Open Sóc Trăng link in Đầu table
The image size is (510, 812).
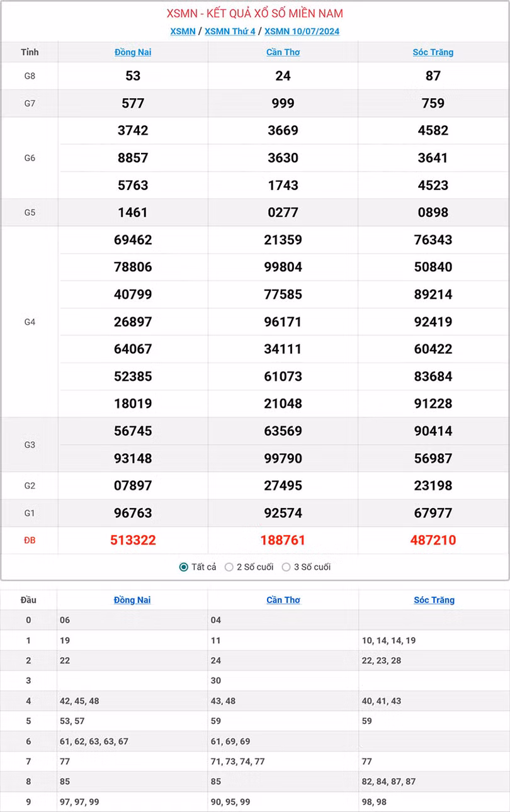pyautogui.click(x=434, y=600)
